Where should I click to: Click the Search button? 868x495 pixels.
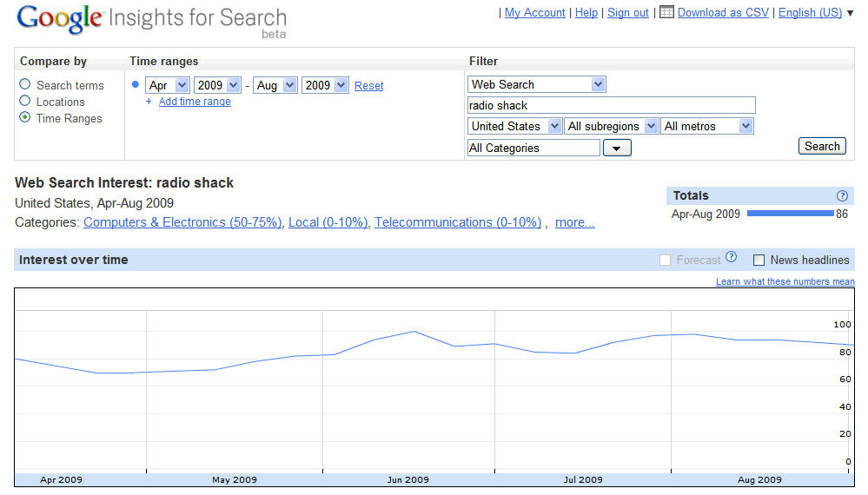[x=822, y=146]
